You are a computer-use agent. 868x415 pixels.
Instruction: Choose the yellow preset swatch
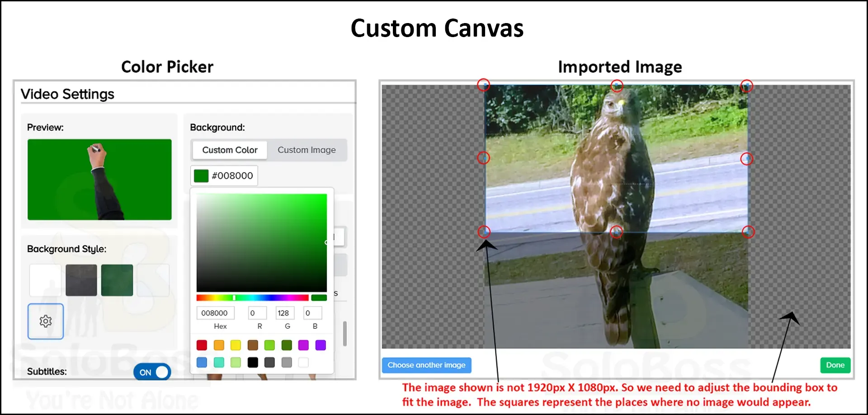tap(236, 345)
